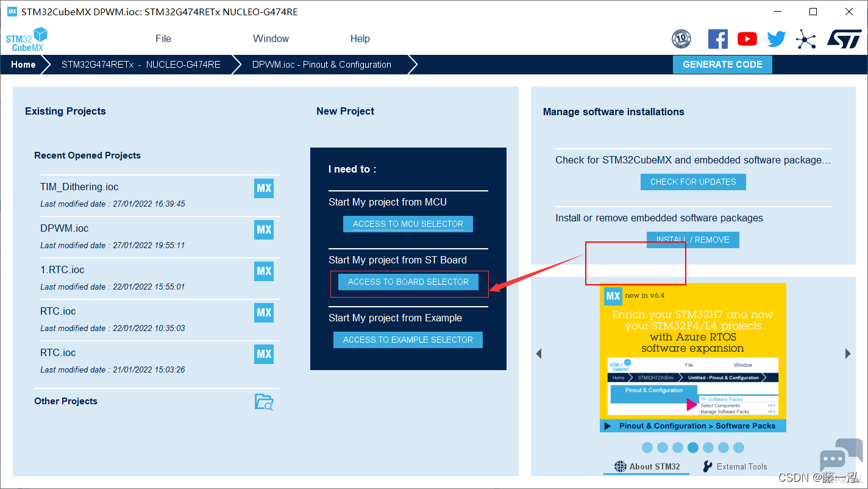Maximize the STM32CubeMX window
The width and height of the screenshot is (868, 489).
tap(813, 12)
